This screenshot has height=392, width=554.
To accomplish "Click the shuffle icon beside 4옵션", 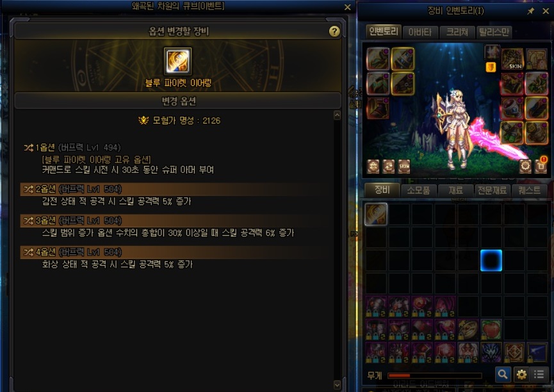I will tap(28, 252).
